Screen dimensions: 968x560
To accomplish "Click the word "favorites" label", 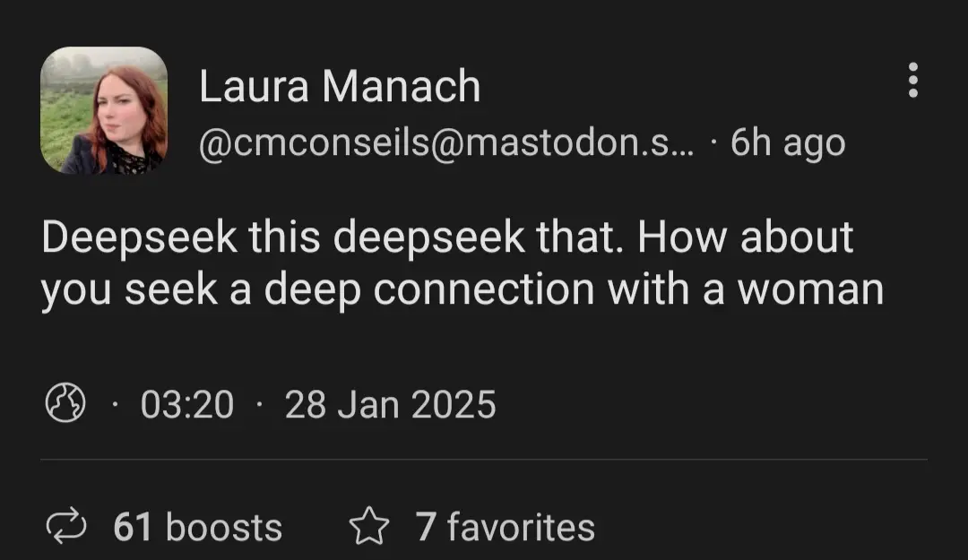I will click(521, 527).
